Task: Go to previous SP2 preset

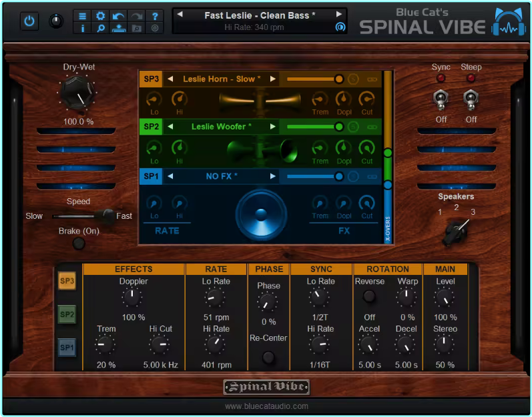Action: click(170, 127)
